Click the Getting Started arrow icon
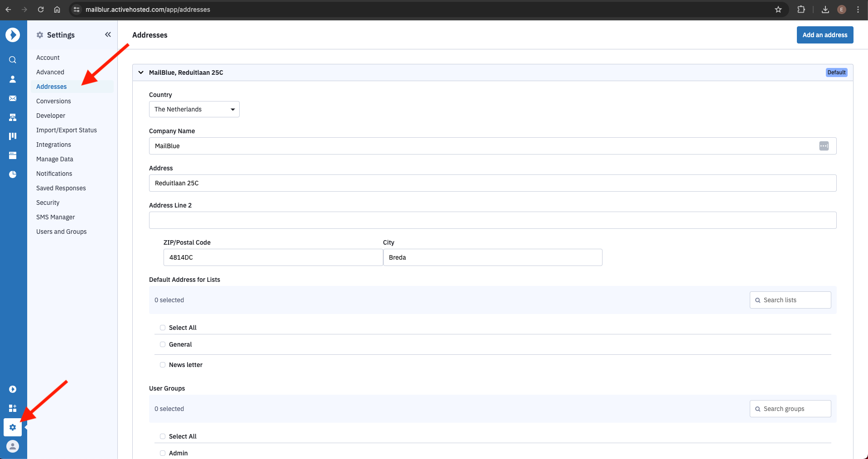868x459 pixels. (13, 389)
